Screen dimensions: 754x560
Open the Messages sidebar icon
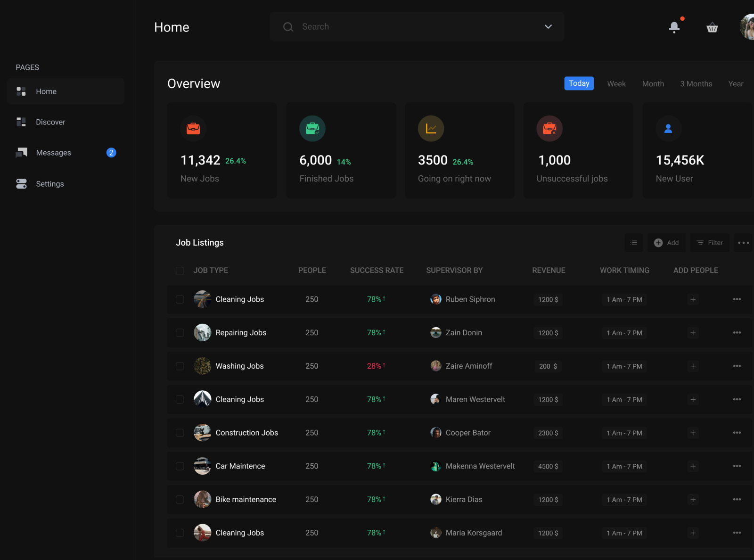[x=21, y=152]
